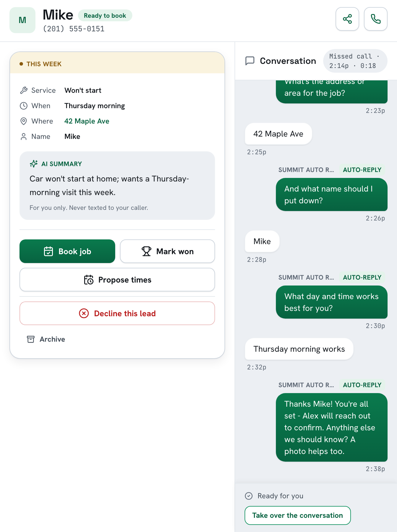Viewport: 397px width, 532px height.
Task: Click the wrench icon beside Service
Action: (x=24, y=90)
